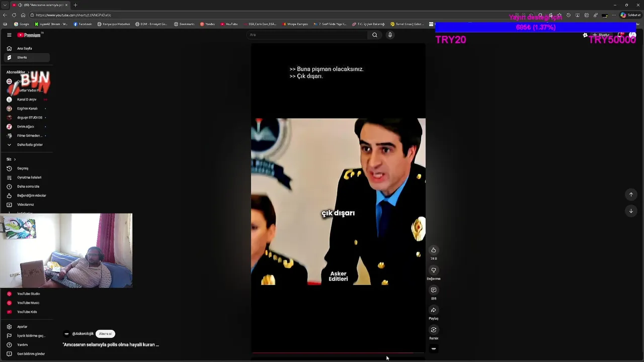Open T.C. İçişleri Bakanlığı bookmark

[368, 24]
